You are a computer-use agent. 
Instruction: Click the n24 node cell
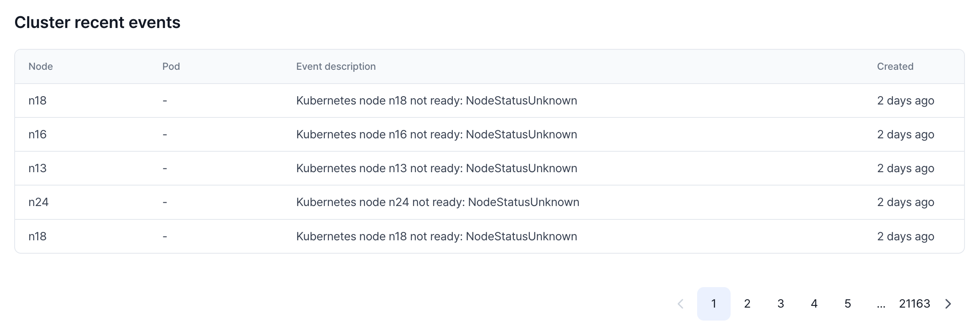pos(38,202)
